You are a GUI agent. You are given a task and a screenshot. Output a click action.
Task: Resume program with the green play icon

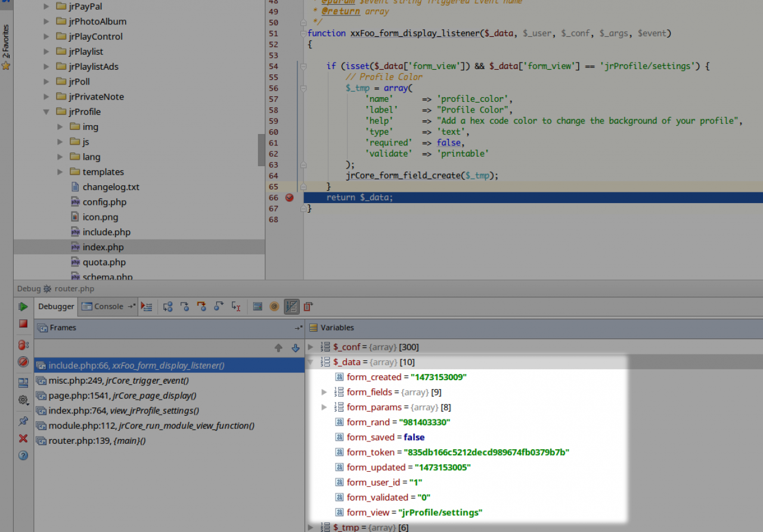[x=23, y=307]
